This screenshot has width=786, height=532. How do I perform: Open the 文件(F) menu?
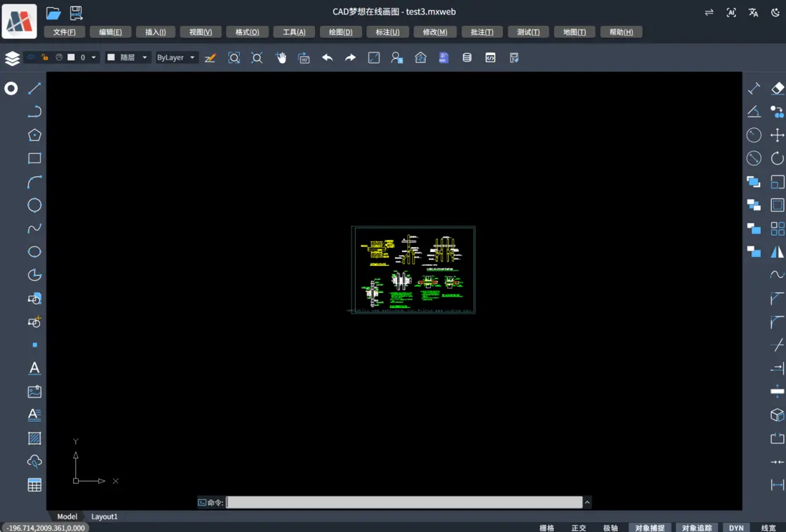(64, 32)
